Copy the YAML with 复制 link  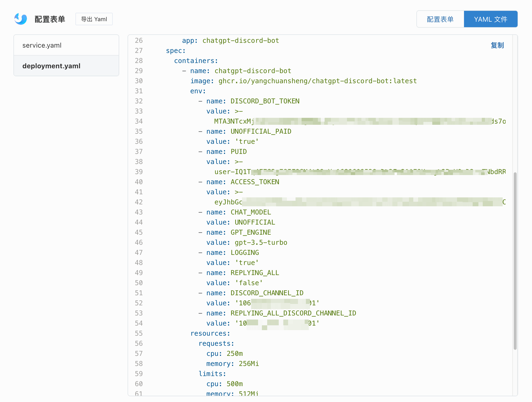(497, 45)
